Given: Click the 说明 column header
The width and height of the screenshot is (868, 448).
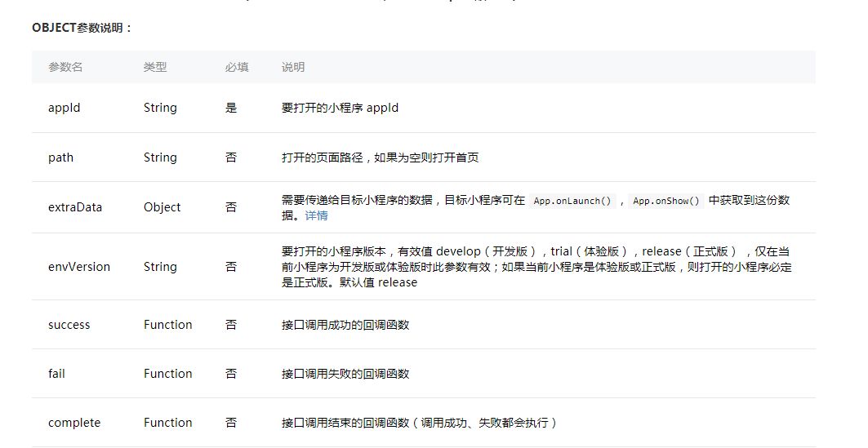Looking at the screenshot, I should click(293, 67).
